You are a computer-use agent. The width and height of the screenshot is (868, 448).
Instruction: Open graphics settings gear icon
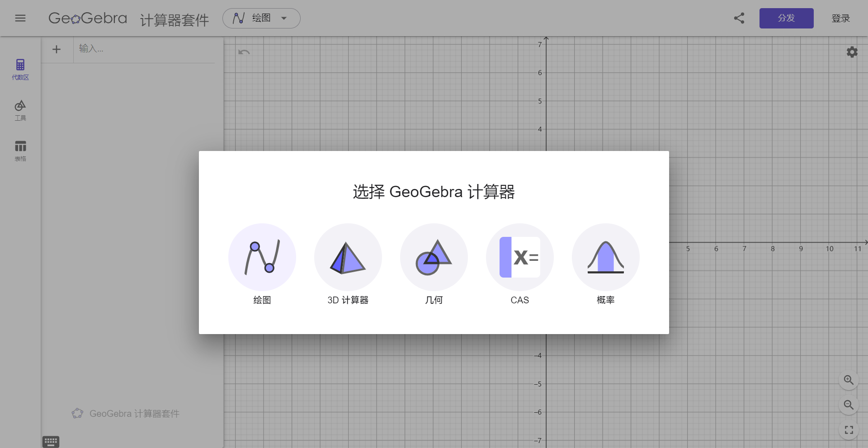pos(852,52)
